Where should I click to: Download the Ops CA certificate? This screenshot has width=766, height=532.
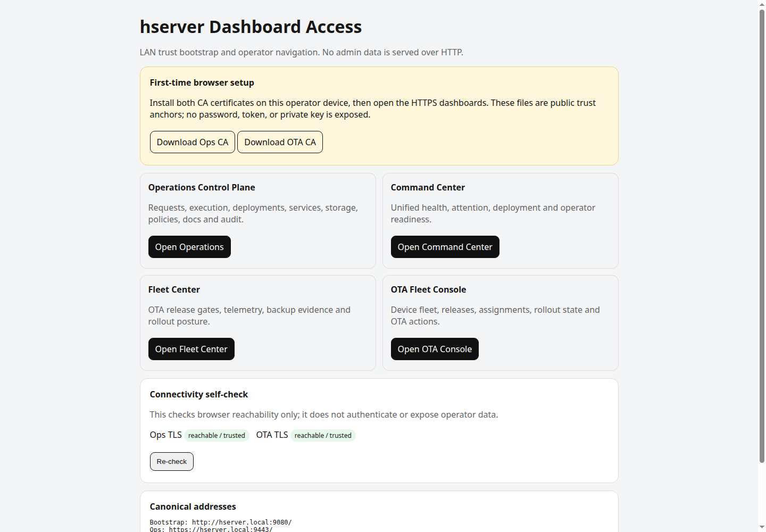click(192, 142)
